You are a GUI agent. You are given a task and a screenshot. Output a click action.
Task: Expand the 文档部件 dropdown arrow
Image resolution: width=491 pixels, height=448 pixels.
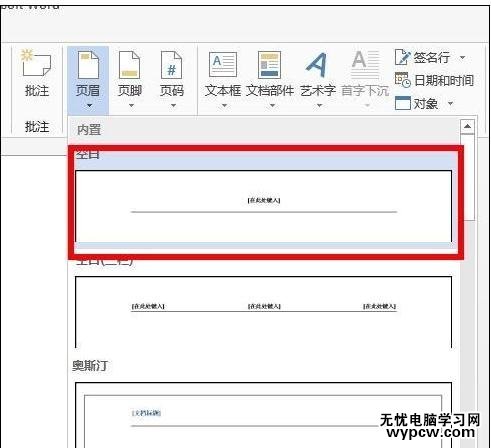272,106
